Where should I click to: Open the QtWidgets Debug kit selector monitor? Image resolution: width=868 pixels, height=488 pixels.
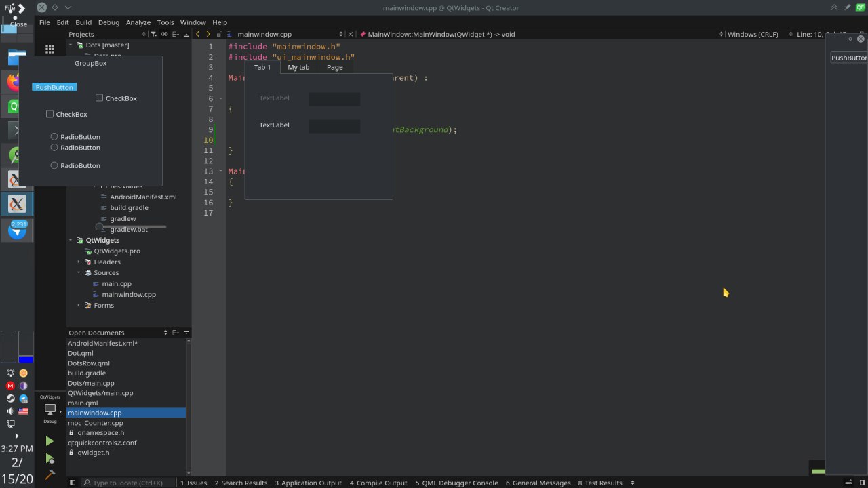tap(50, 409)
